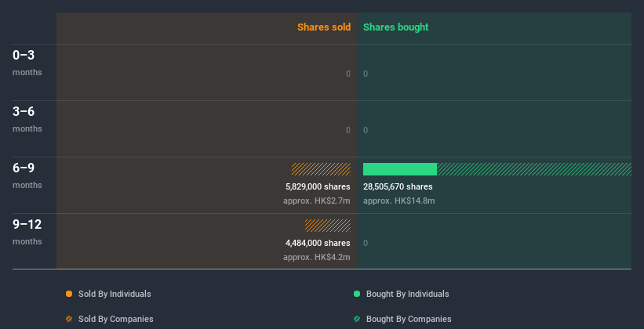Screen dimensions: 644x329
Task: Select the Sold By Individuals legend label
Action: point(115,294)
